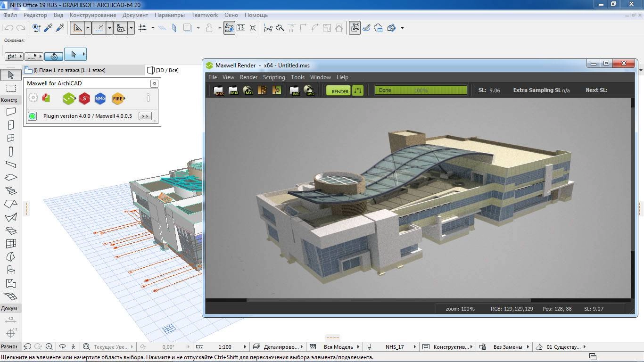Click the info icon in Maxwell for ArchiCAD panel
This screenshot has height=362, width=644.
pyautogui.click(x=148, y=98)
